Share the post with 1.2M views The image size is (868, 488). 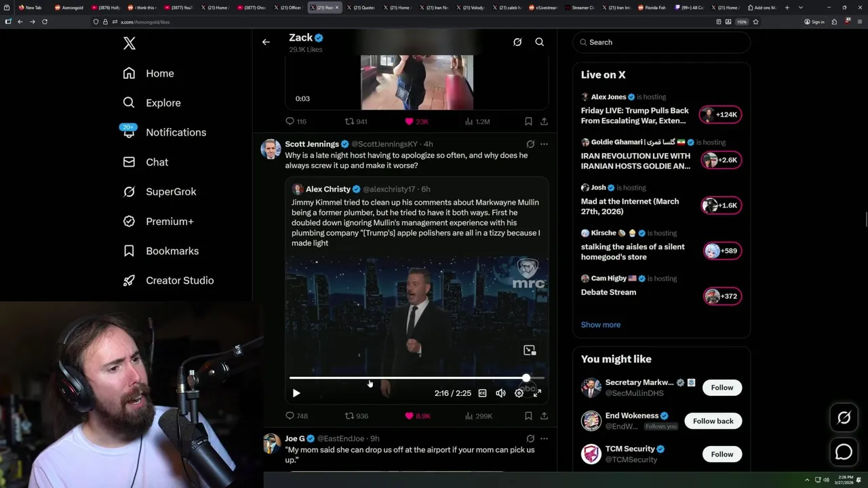[x=544, y=121]
